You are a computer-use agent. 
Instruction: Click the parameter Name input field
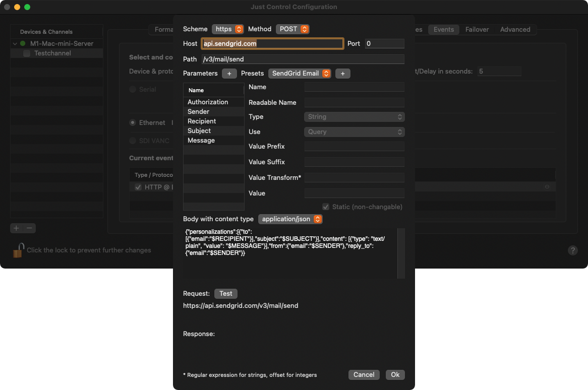(x=355, y=87)
